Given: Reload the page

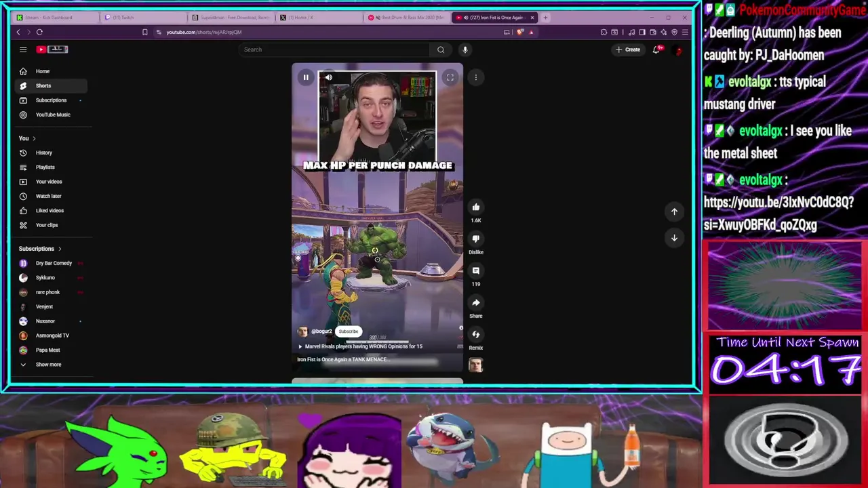Looking at the screenshot, I should [x=39, y=32].
